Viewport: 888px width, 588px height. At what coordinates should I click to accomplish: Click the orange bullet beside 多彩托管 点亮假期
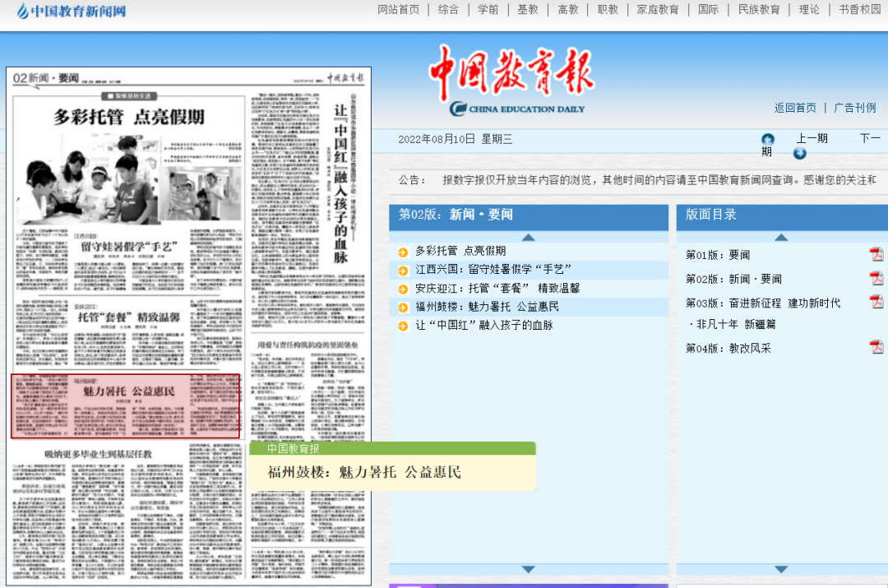point(403,252)
